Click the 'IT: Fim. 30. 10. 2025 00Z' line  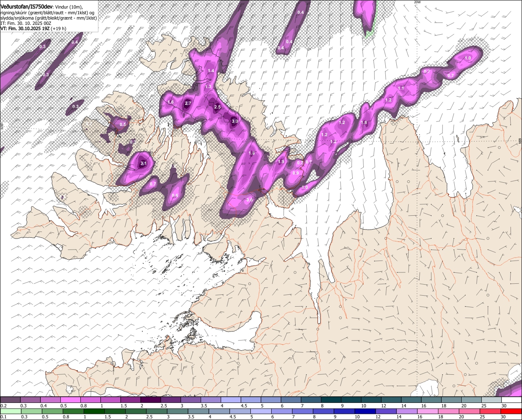coord(26,24)
